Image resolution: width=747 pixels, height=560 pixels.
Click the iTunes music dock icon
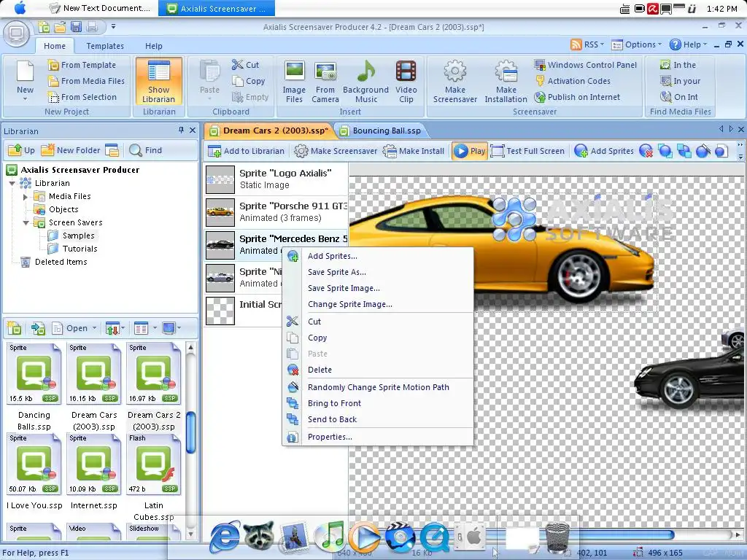pyautogui.click(x=330, y=537)
